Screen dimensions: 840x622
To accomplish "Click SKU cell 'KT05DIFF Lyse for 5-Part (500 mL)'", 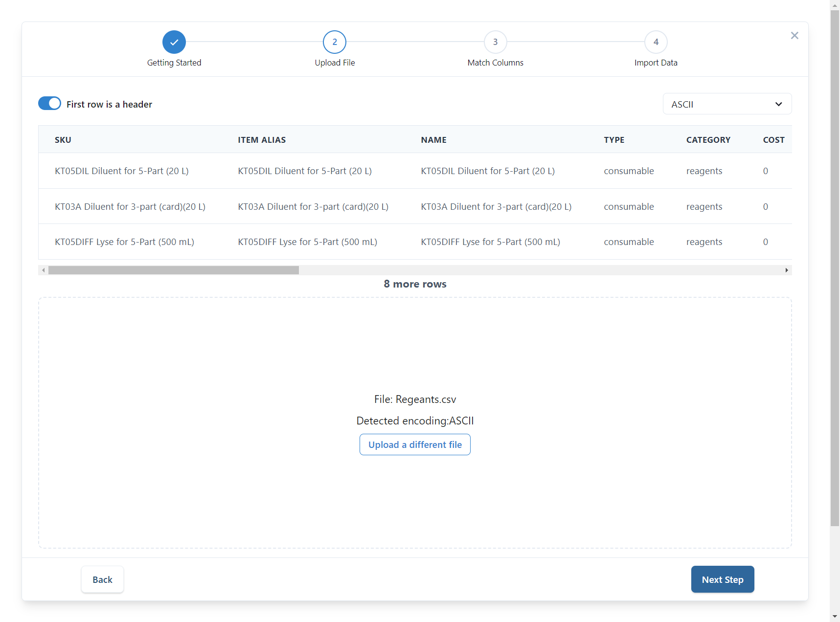I will [x=124, y=242].
